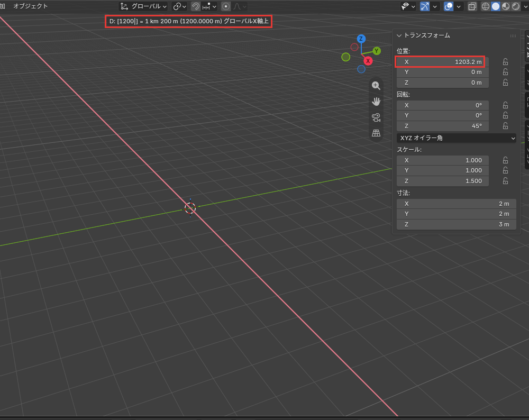Click the blue Z axis gizmo ball
529x420 pixels.
point(361,39)
